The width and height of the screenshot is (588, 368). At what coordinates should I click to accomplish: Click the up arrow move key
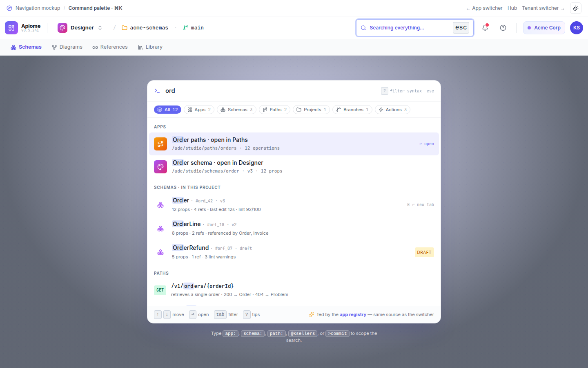(x=158, y=314)
